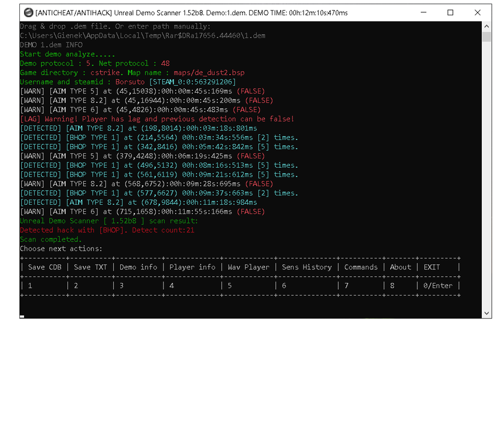Maximize the Unreal Demo Scanner window
The height and width of the screenshot is (440, 504).
click(450, 12)
